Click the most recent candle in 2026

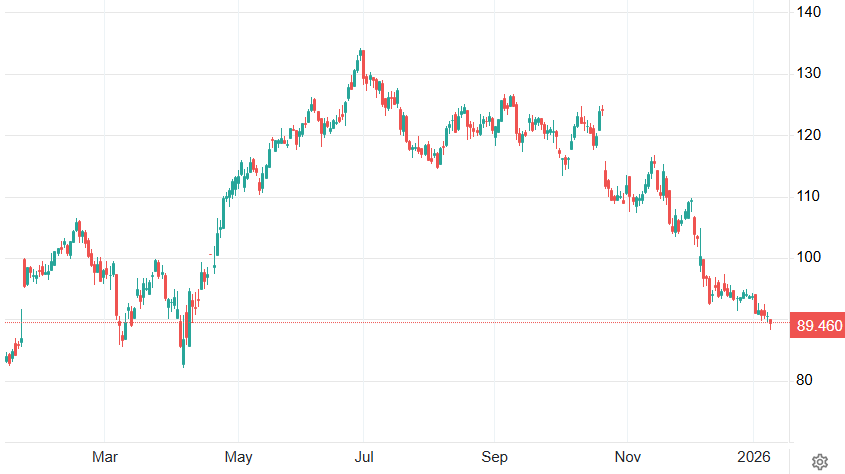770,322
